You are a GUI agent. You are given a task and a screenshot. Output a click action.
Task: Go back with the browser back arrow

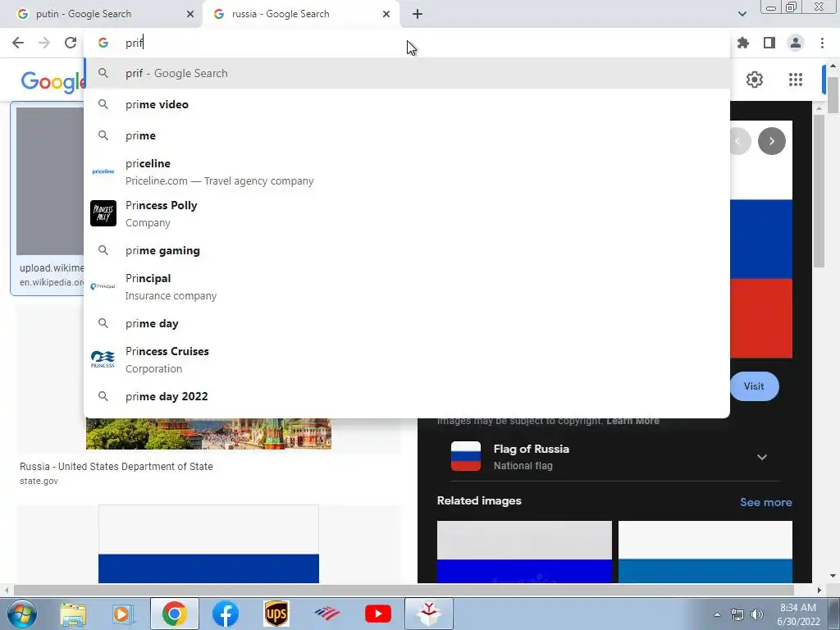pos(18,43)
